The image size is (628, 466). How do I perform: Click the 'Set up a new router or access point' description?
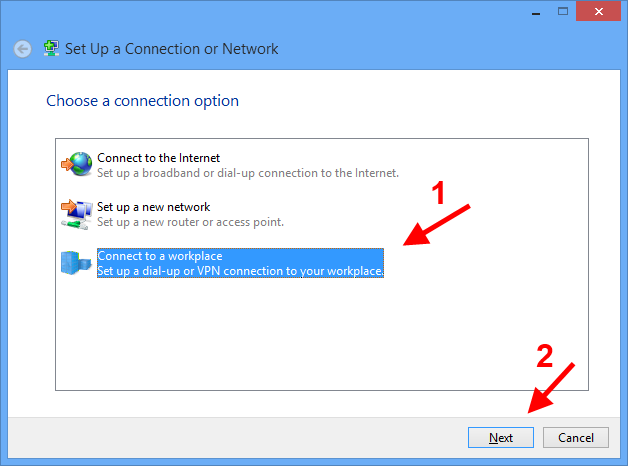(x=190, y=222)
